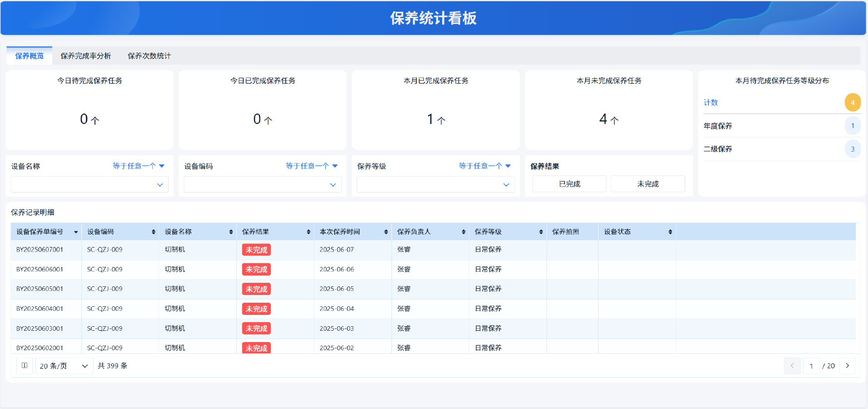Click the page number input field

pos(811,366)
